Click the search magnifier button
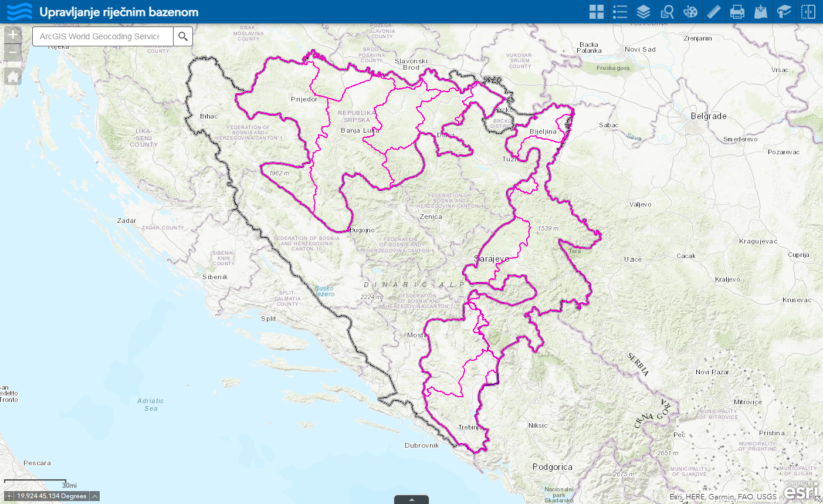This screenshot has width=823, height=504. pos(183,36)
